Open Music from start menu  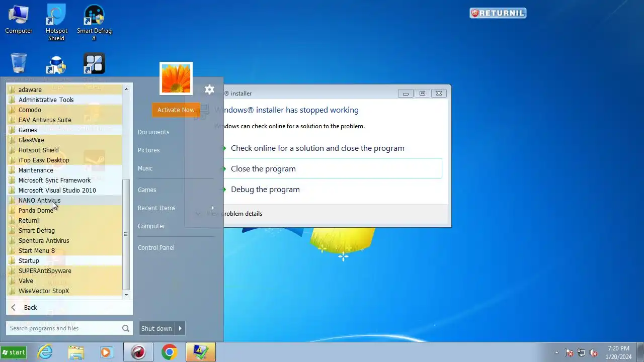[x=145, y=168]
